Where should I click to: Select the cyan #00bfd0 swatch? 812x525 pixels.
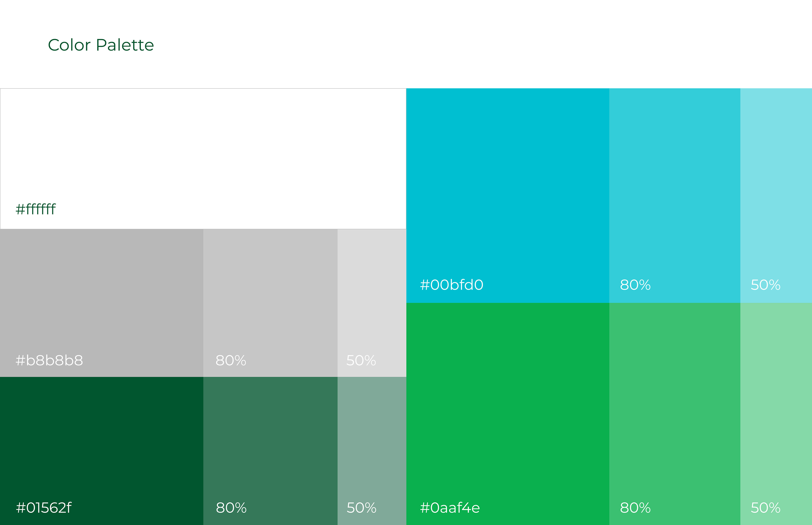click(x=507, y=188)
